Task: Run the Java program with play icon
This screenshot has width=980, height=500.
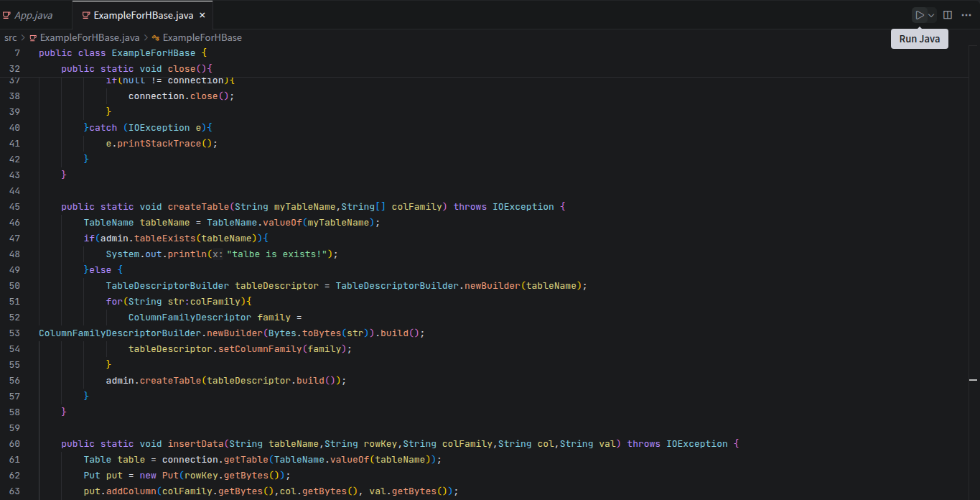Action: click(x=919, y=15)
